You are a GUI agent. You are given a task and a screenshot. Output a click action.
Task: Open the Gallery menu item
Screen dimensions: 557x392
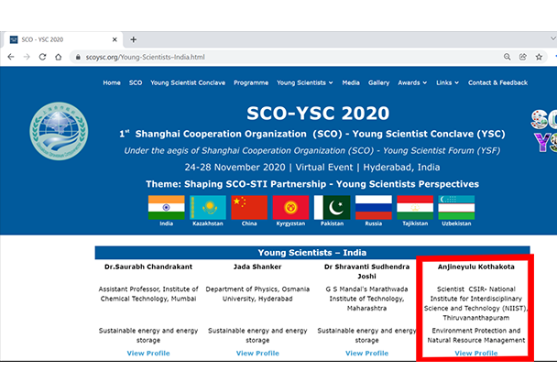[x=378, y=82]
